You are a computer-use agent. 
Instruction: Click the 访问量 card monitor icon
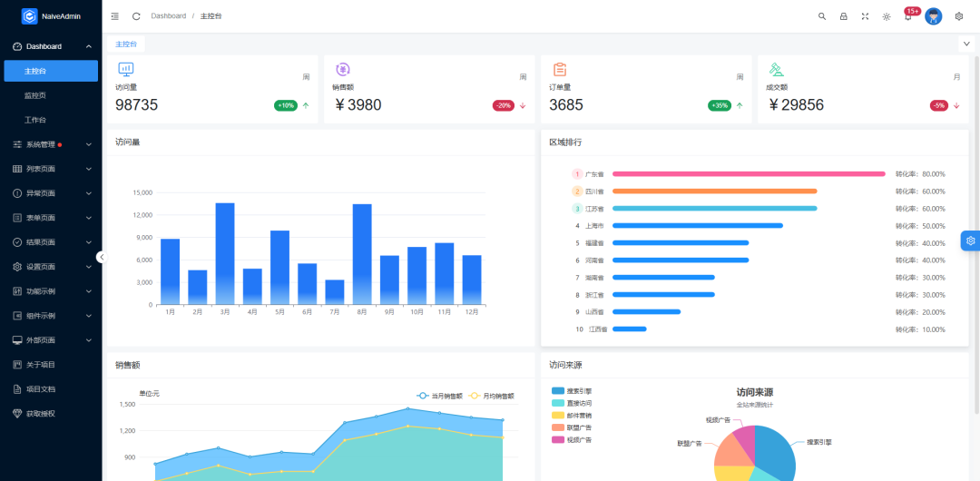(x=125, y=69)
